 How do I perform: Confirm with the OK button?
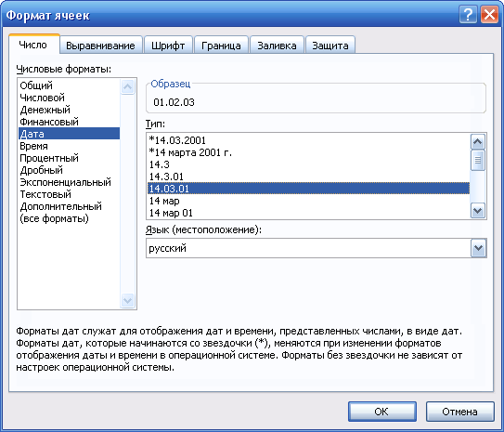tap(381, 412)
